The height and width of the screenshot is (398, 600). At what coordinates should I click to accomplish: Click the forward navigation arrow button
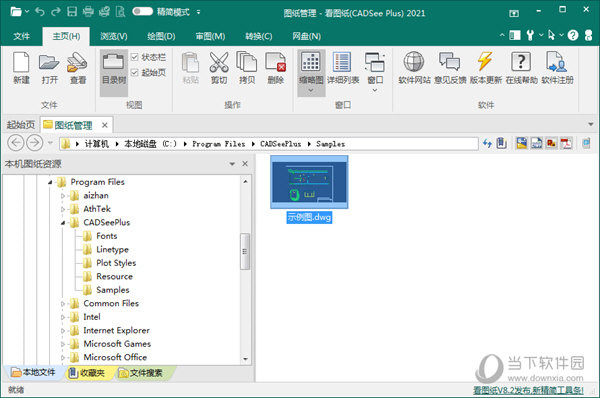click(34, 143)
